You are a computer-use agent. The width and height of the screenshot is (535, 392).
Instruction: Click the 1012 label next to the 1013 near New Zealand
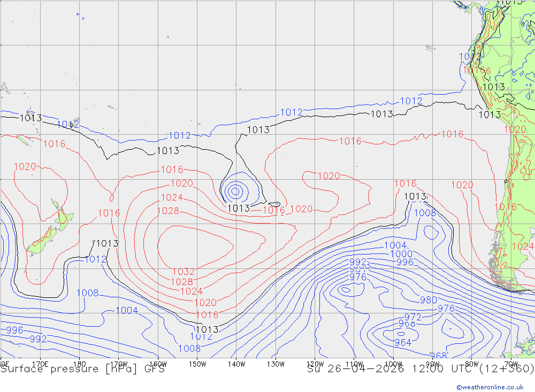click(96, 259)
